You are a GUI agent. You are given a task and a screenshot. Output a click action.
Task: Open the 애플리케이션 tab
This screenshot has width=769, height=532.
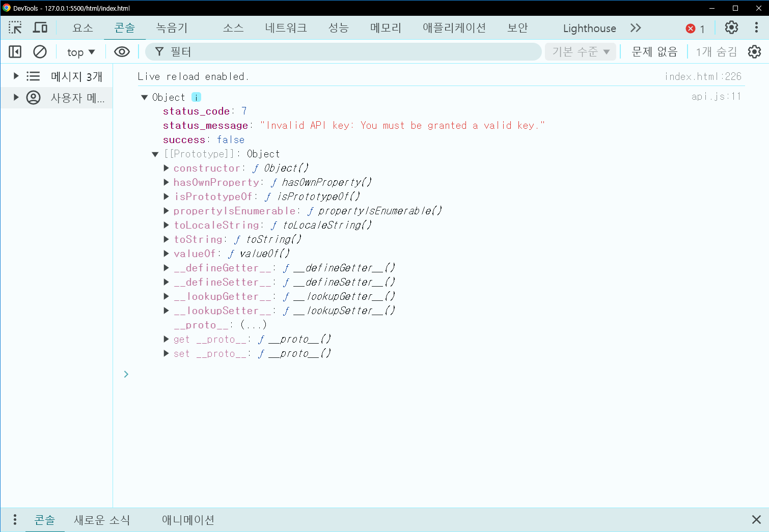tap(454, 28)
